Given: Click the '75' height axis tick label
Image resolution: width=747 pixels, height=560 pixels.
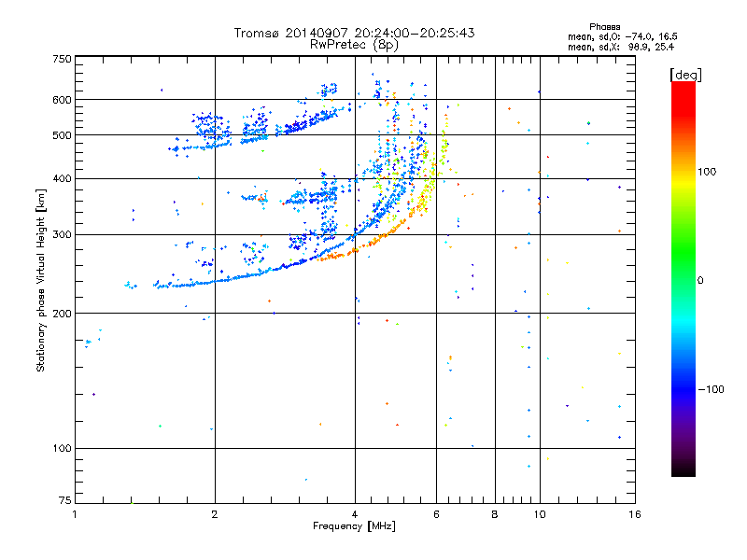Looking at the screenshot, I should coord(65,500).
